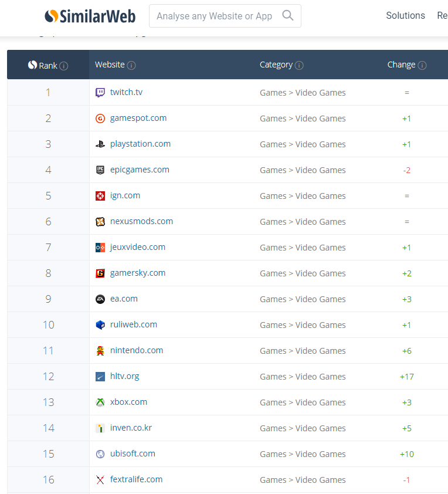Click the twitch.tv favicon
This screenshot has height=494, width=448.
pyautogui.click(x=100, y=93)
